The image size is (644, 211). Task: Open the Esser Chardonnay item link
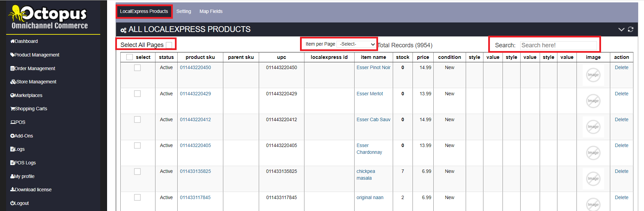tap(369, 149)
